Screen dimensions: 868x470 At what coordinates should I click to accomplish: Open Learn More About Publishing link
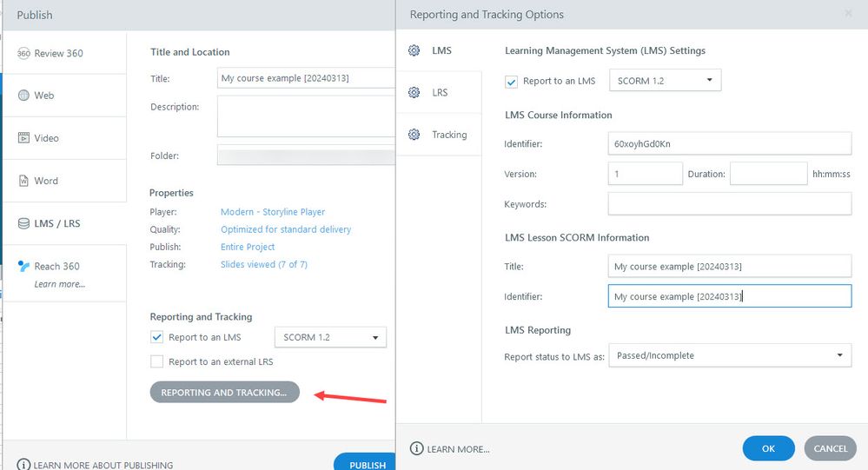click(103, 465)
